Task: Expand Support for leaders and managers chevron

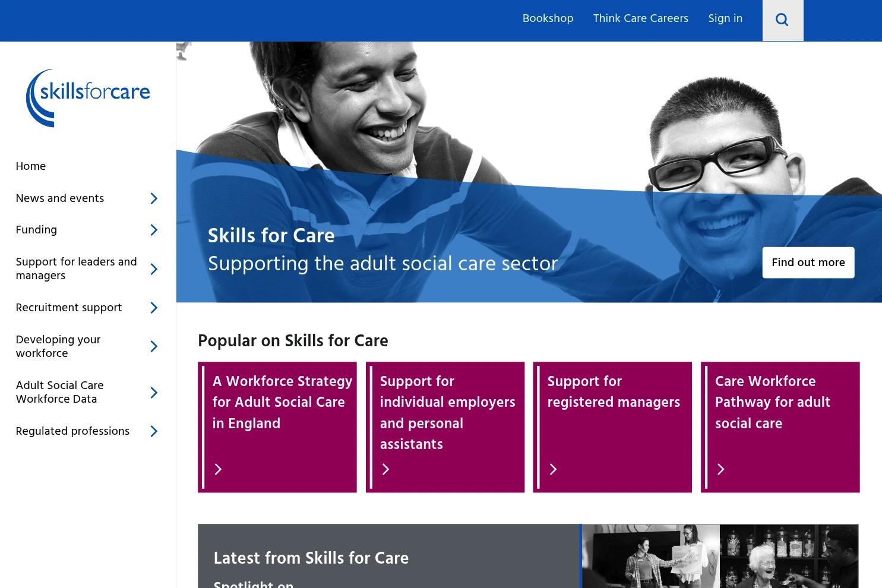Action: 154,269
